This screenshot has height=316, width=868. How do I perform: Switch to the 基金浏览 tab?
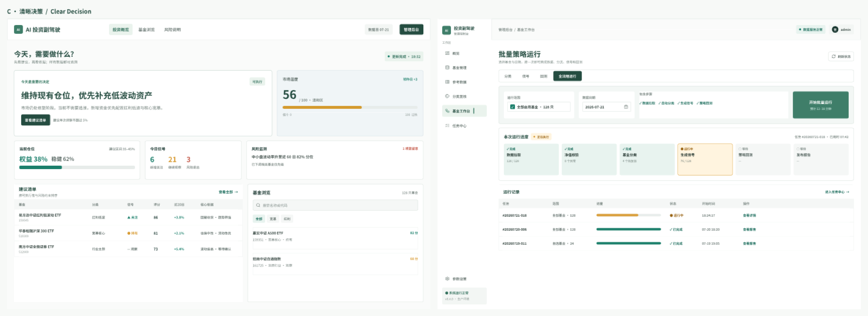tap(147, 29)
